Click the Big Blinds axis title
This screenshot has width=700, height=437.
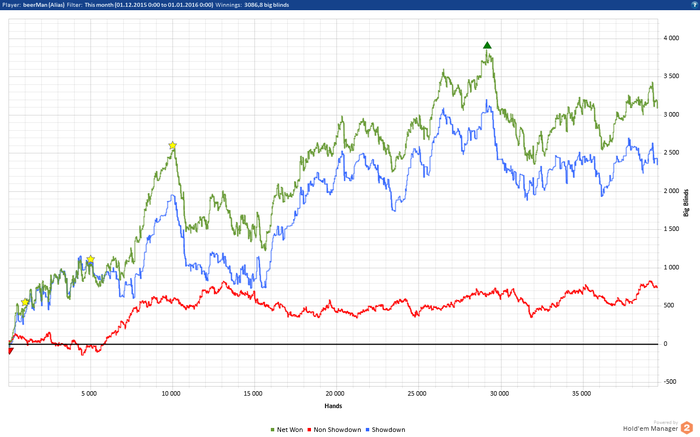click(686, 203)
